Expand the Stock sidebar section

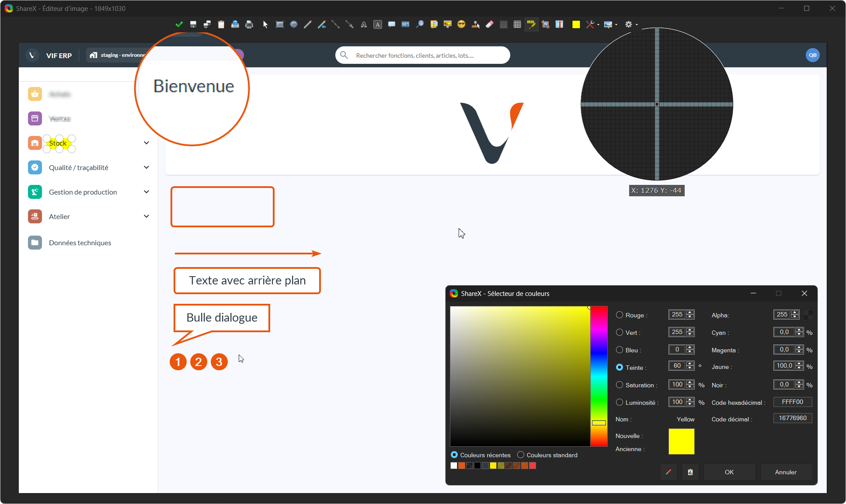coord(146,143)
